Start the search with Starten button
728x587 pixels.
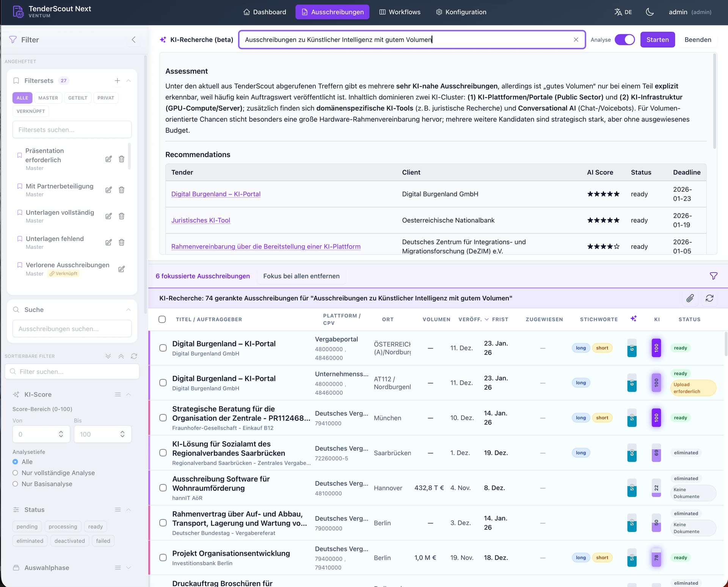(657, 39)
